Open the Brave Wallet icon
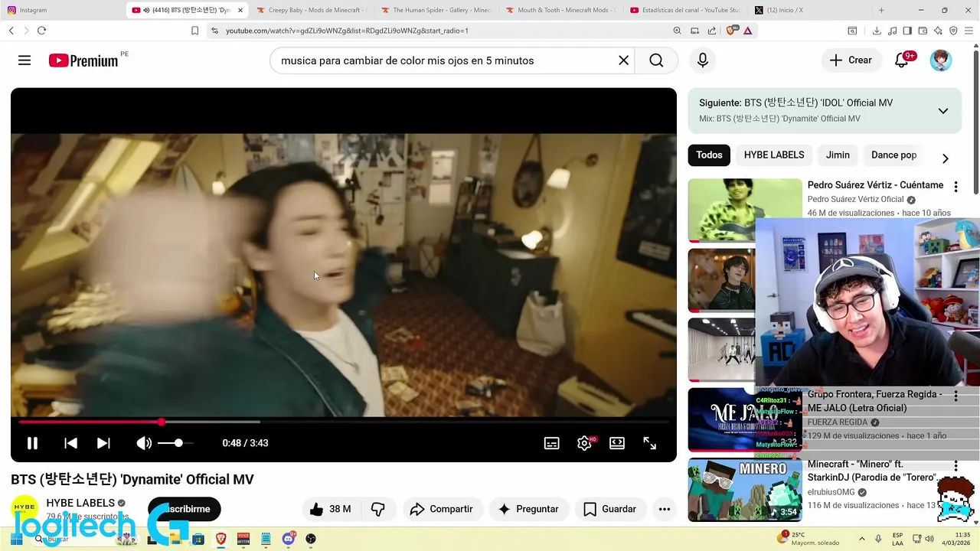Screen dimensions: 980x551 tap(923, 31)
